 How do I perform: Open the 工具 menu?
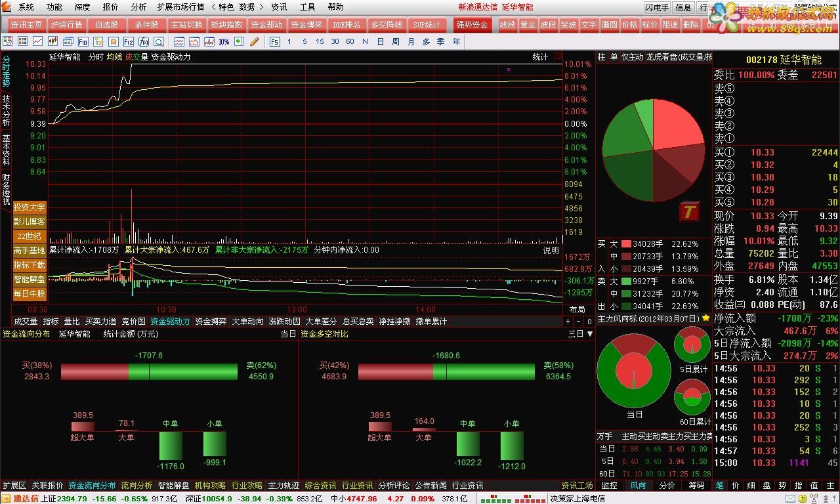(307, 7)
